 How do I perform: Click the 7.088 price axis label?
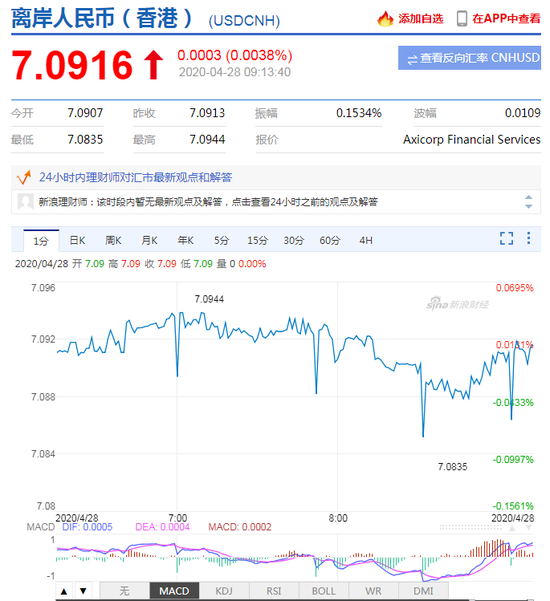(43, 397)
